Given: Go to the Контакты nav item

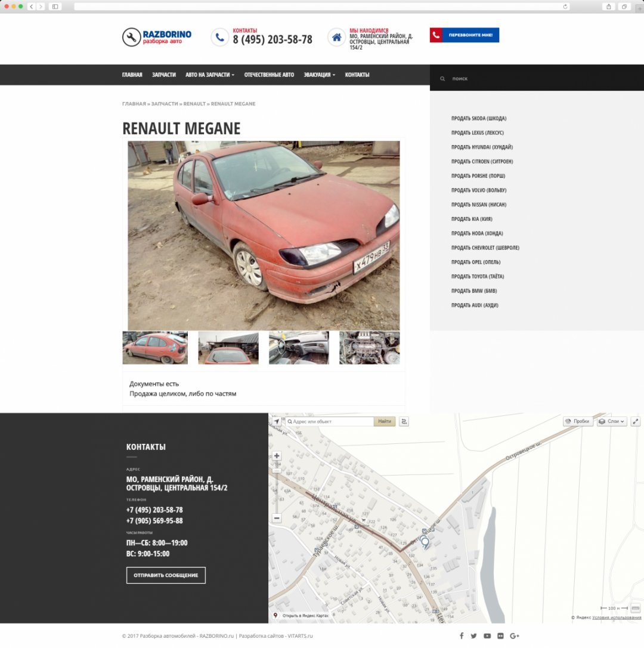Looking at the screenshot, I should coord(357,75).
